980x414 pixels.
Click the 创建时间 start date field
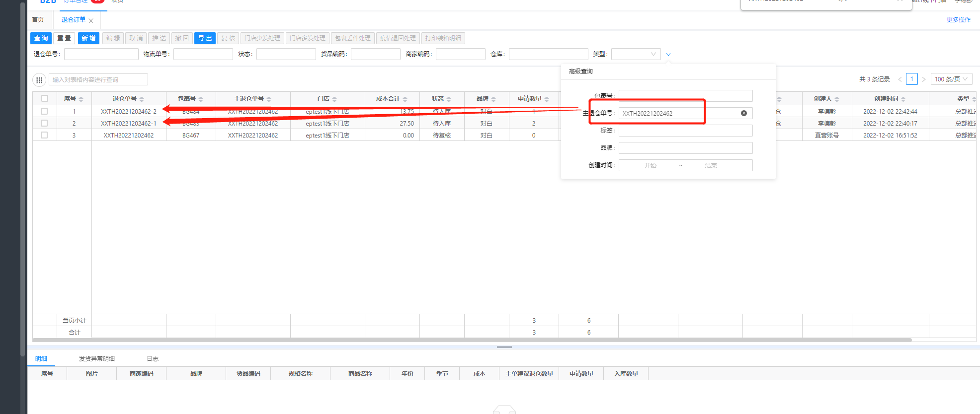coord(650,165)
